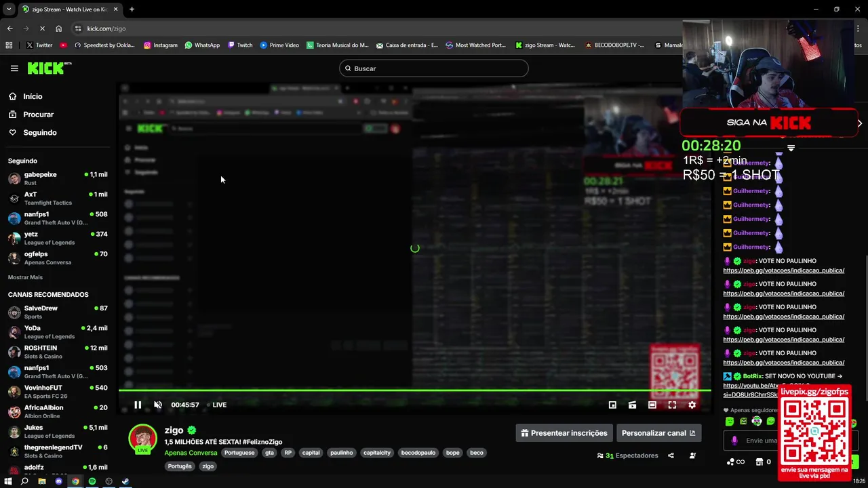The width and height of the screenshot is (868, 488).
Task: Click the chat microphone icon in message box
Action: point(734,441)
